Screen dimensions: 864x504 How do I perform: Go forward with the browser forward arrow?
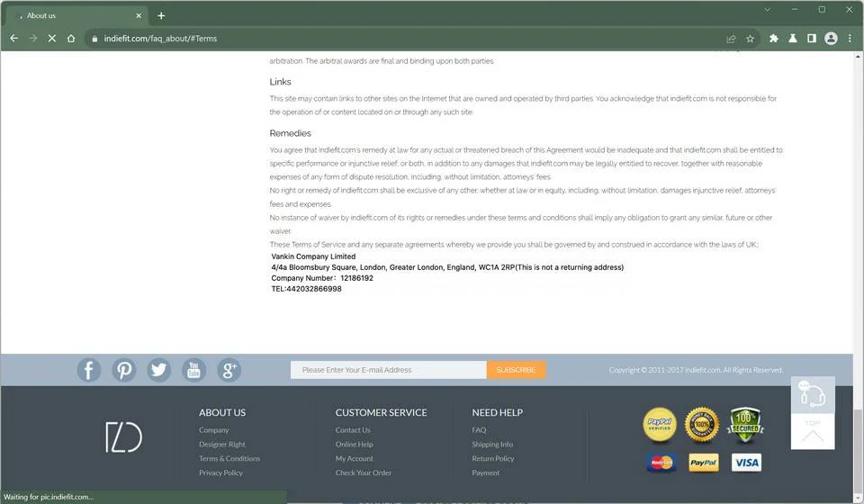(x=33, y=39)
